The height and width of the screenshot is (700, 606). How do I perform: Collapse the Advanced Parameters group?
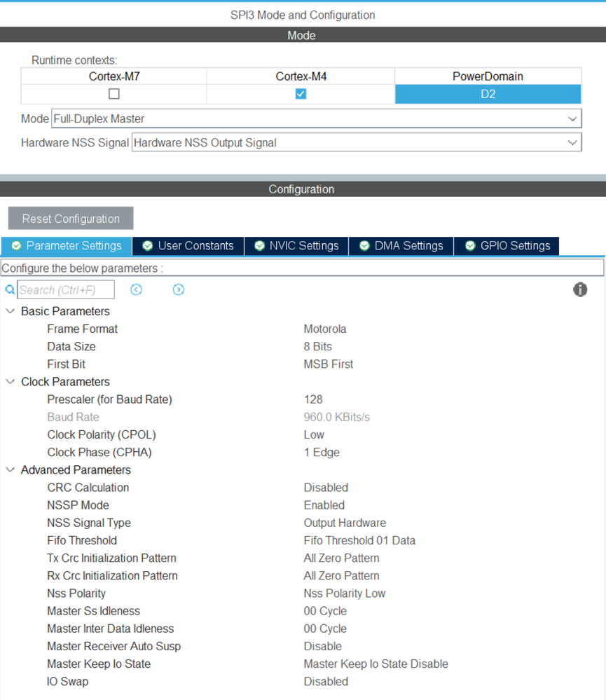11,469
